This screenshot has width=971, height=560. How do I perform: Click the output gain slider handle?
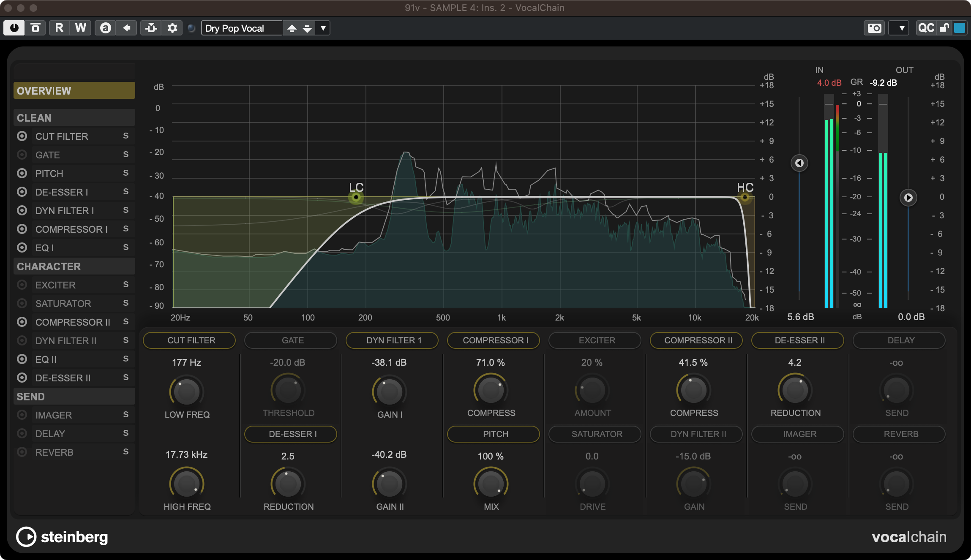point(908,198)
